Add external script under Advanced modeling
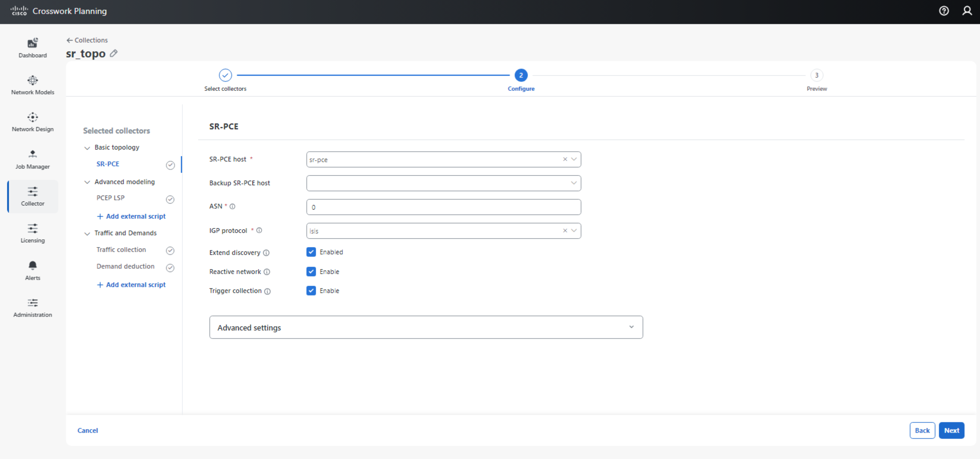The width and height of the screenshot is (980, 459). [x=131, y=216]
